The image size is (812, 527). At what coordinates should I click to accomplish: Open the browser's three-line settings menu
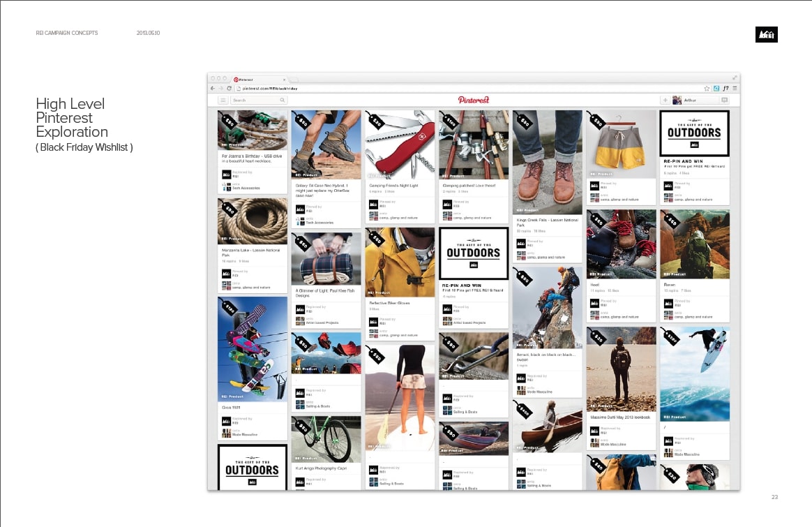click(x=734, y=89)
